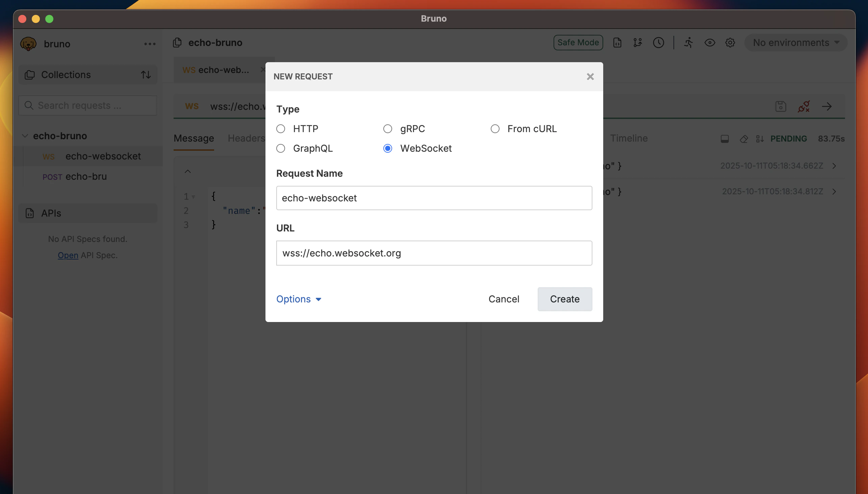Open the git version control icon
This screenshot has width=868, height=494.
(637, 43)
